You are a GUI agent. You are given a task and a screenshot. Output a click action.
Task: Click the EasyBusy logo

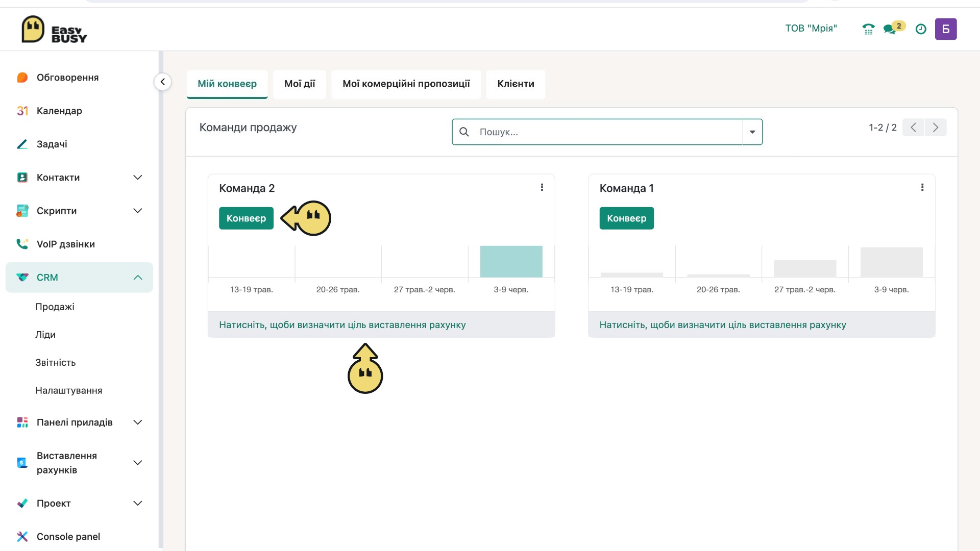click(x=54, y=30)
